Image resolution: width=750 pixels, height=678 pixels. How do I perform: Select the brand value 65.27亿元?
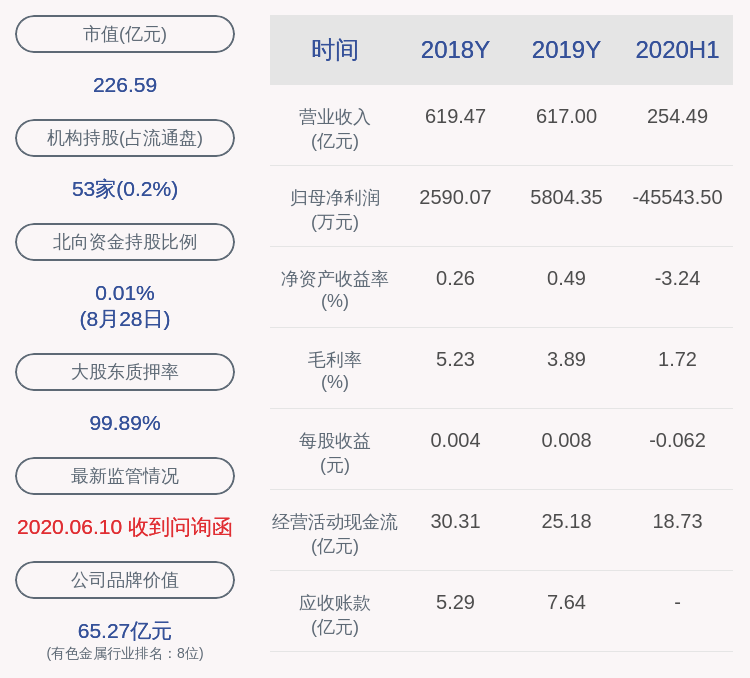pyautogui.click(x=125, y=632)
